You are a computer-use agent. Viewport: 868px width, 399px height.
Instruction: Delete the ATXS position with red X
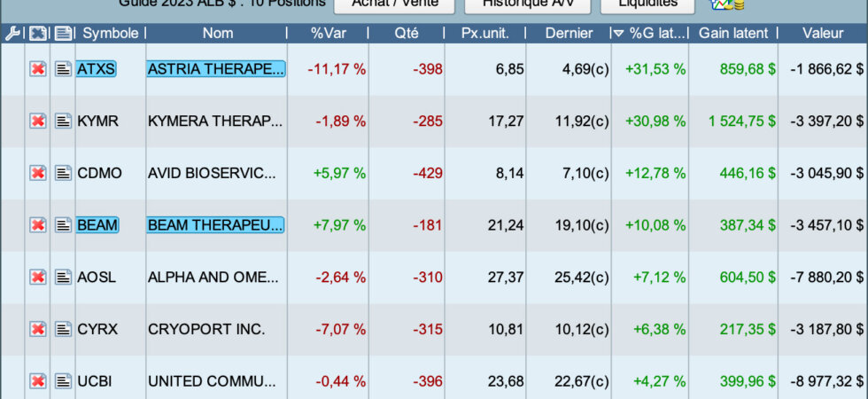tap(37, 69)
